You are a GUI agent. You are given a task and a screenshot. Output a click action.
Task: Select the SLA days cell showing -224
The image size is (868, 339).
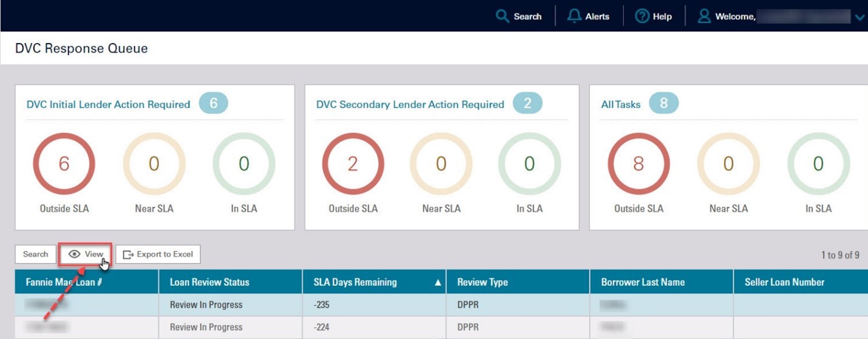pos(375,327)
